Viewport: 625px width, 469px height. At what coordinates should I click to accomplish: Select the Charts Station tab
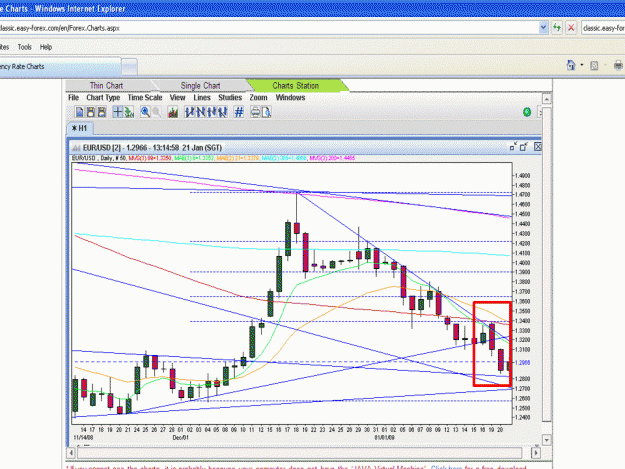point(295,85)
